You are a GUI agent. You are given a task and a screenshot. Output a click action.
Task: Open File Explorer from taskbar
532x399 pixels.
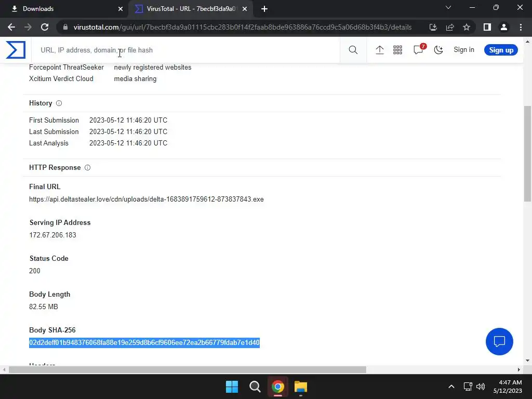coord(301,387)
